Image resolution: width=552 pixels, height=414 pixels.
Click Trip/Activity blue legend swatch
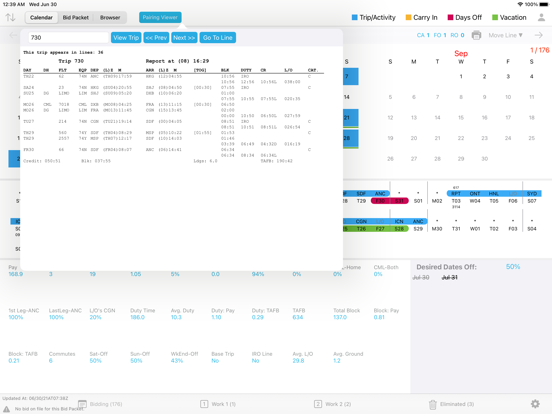(355, 17)
